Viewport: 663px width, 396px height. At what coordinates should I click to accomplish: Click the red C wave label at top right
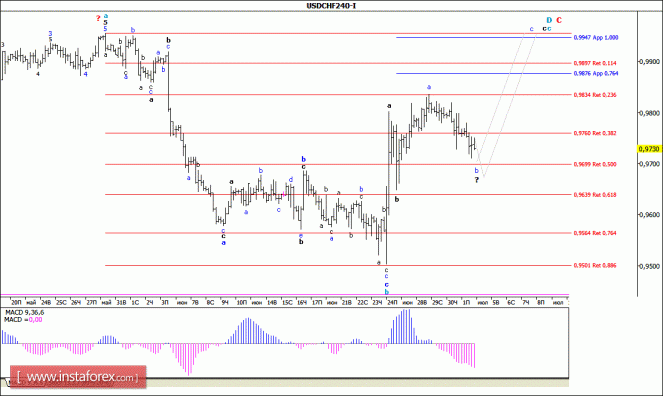pos(559,20)
